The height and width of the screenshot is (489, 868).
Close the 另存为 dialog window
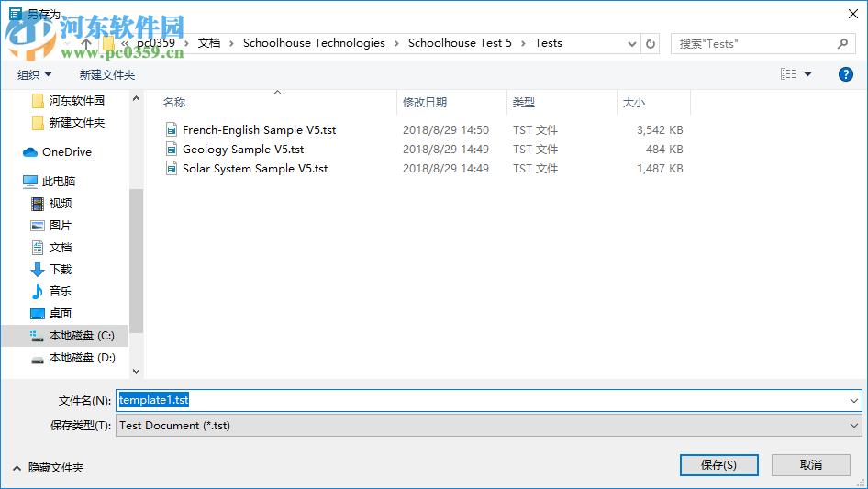pyautogui.click(x=853, y=14)
